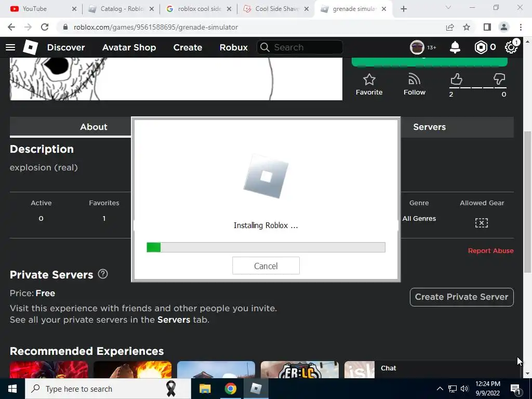This screenshot has height=399, width=532.
Task: Type in the Windows taskbar search box
Action: pos(108,389)
